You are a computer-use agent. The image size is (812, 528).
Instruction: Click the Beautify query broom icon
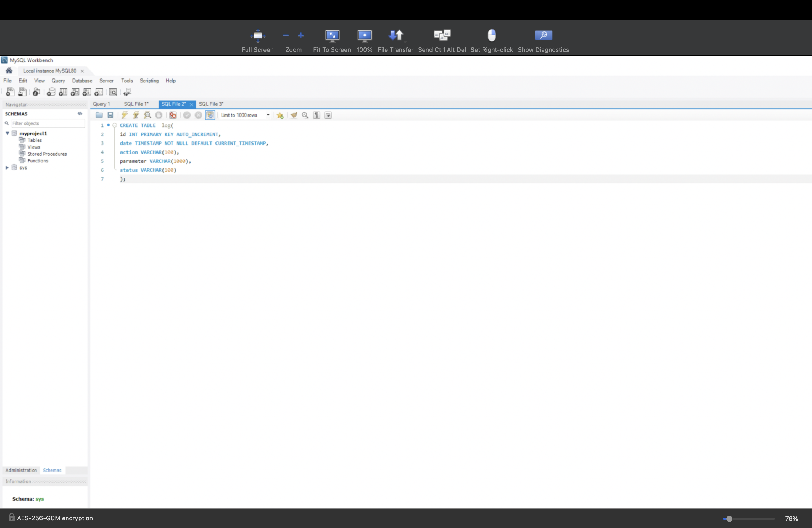(293, 115)
